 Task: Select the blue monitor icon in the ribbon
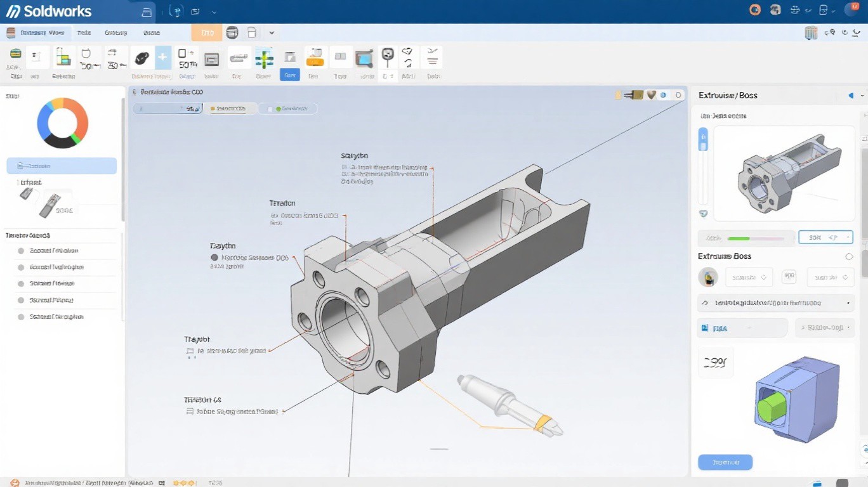(364, 59)
